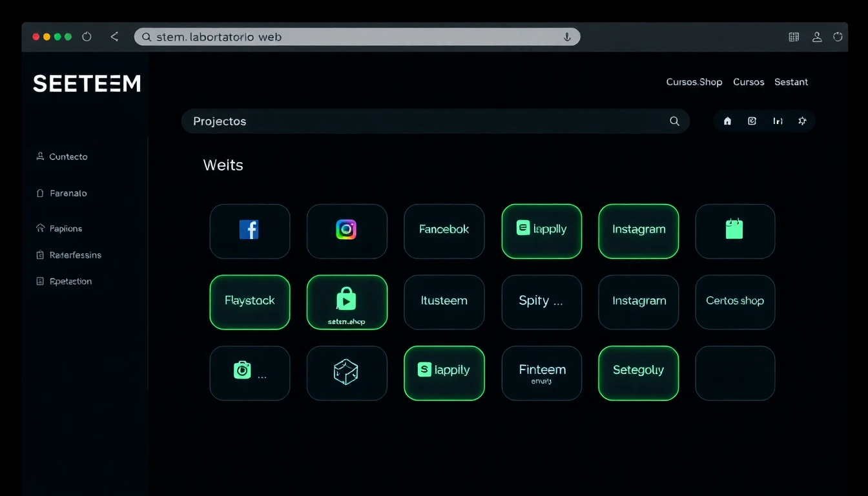Select the Flaystack highlighted tile
Viewport: 868px width, 496px height.
pyautogui.click(x=250, y=302)
